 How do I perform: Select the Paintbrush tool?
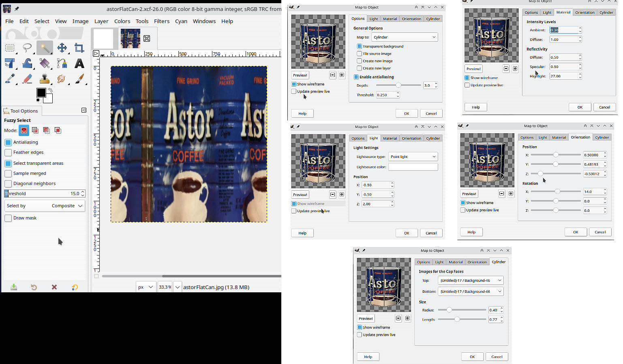point(79,79)
